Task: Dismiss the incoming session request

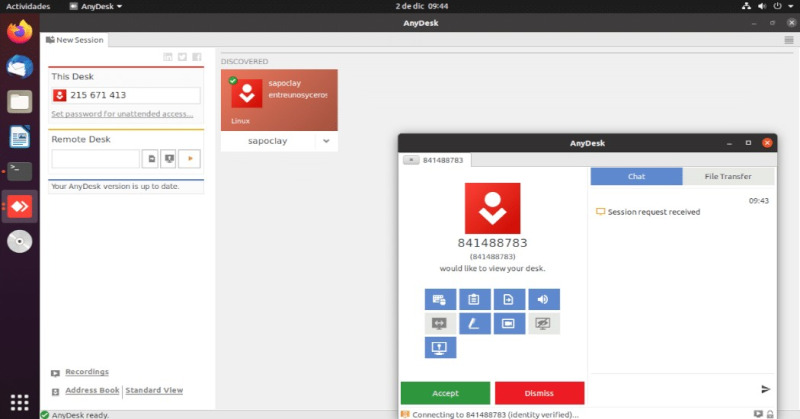Action: pos(539,393)
